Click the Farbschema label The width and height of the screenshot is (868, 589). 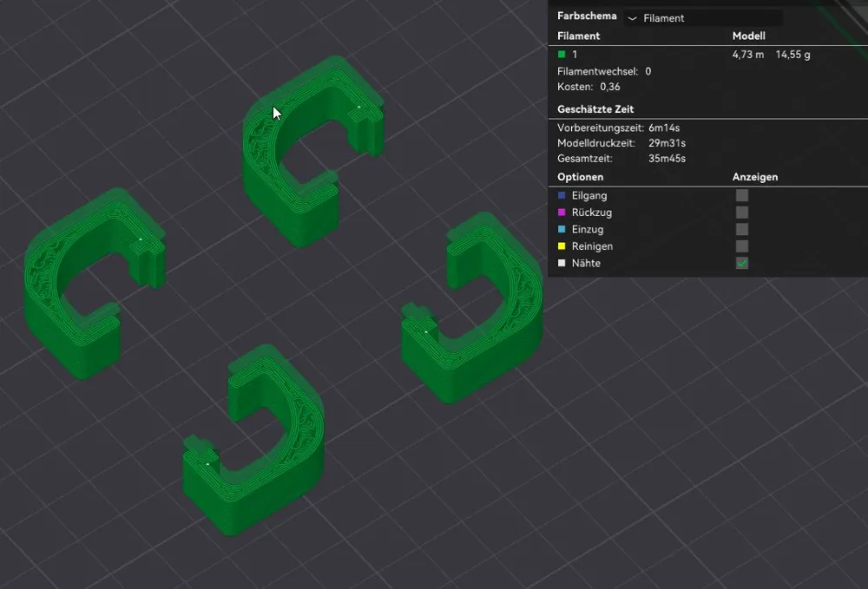pyautogui.click(x=587, y=16)
